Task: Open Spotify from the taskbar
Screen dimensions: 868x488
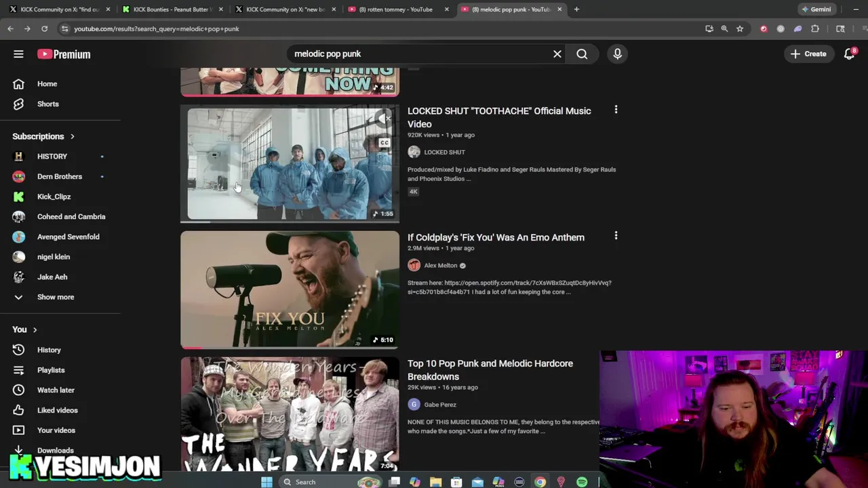Action: (x=582, y=482)
